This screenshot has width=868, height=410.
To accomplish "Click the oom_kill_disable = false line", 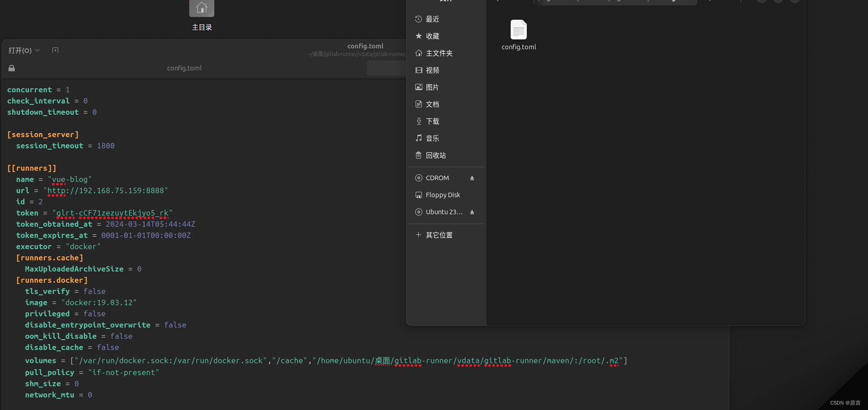I will pyautogui.click(x=79, y=336).
